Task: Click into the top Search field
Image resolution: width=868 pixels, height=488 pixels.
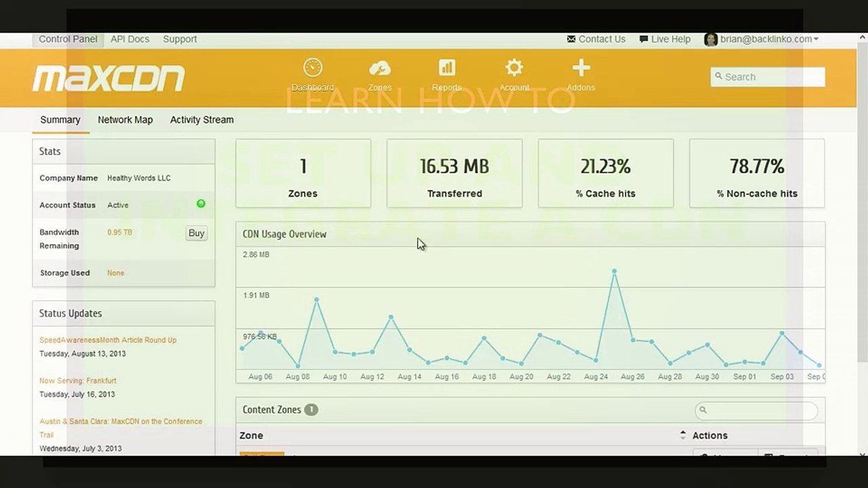Action: 768,77
